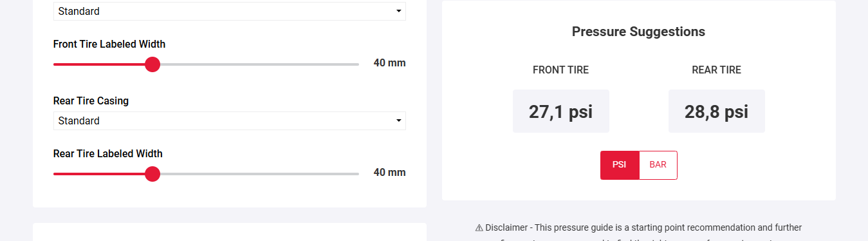Click the 28,8 psi rear tire value
The height and width of the screenshot is (241, 868).
(716, 111)
